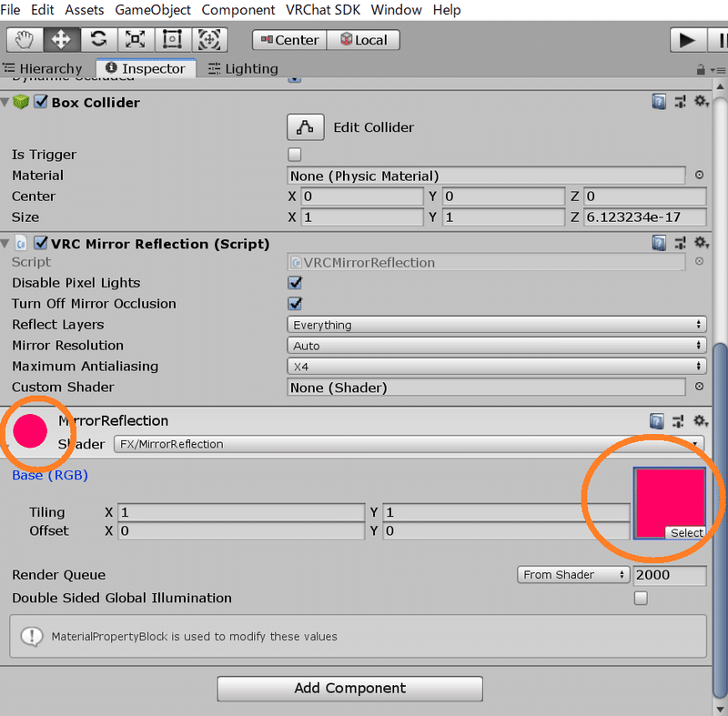
Task: Disable the Box Collider component checkbox
Action: coord(41,102)
